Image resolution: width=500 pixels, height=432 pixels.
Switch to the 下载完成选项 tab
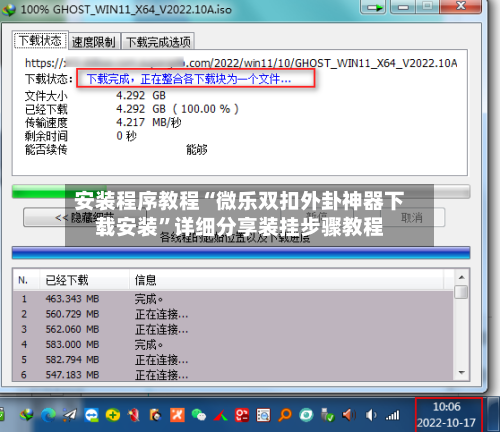click(x=158, y=42)
